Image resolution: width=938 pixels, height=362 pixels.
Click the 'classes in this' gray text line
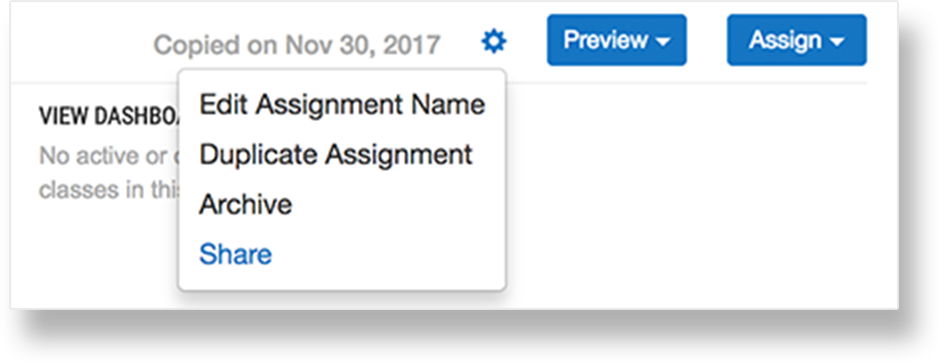[x=109, y=190]
